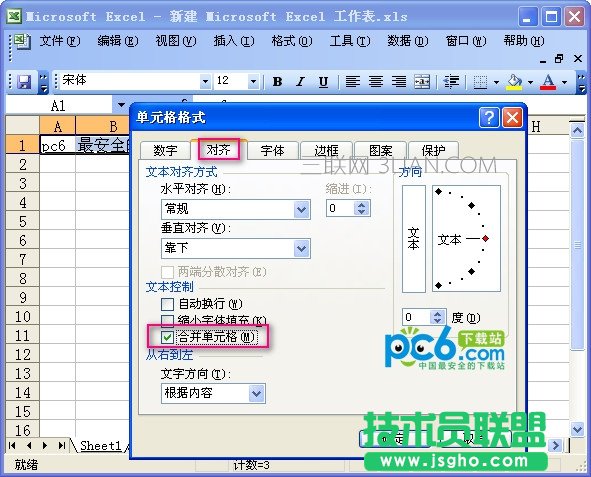This screenshot has width=591, height=477.
Task: Go to next sheet navigation arrow
Action: (45, 446)
